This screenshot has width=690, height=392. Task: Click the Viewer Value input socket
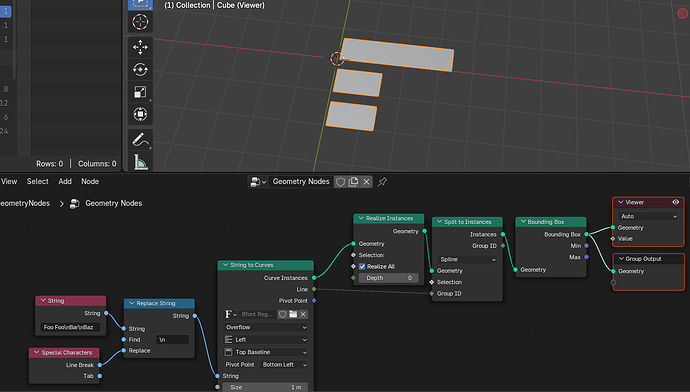[613, 238]
